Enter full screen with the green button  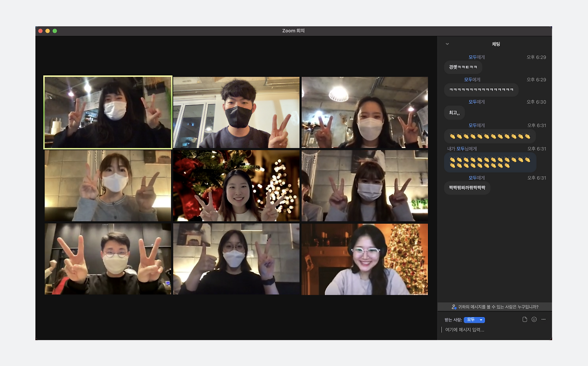coord(55,31)
